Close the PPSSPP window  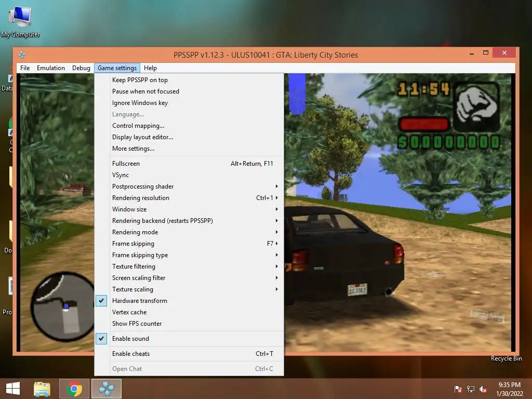tap(504, 52)
